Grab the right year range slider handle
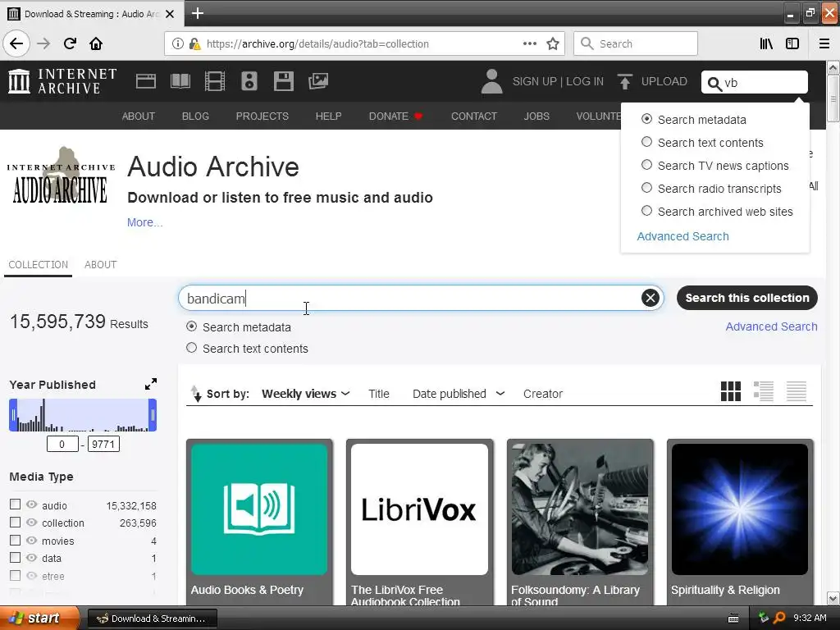This screenshot has height=630, width=840. point(153,415)
